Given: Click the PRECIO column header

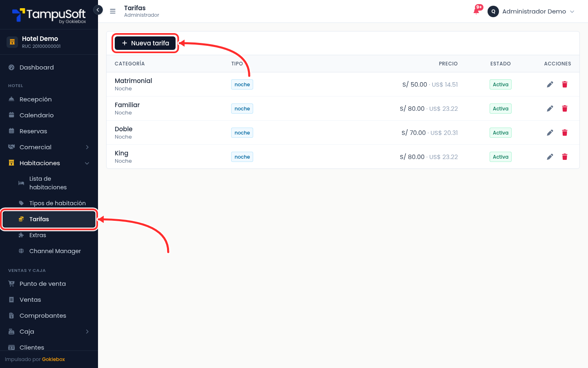Looking at the screenshot, I should click(x=448, y=64).
